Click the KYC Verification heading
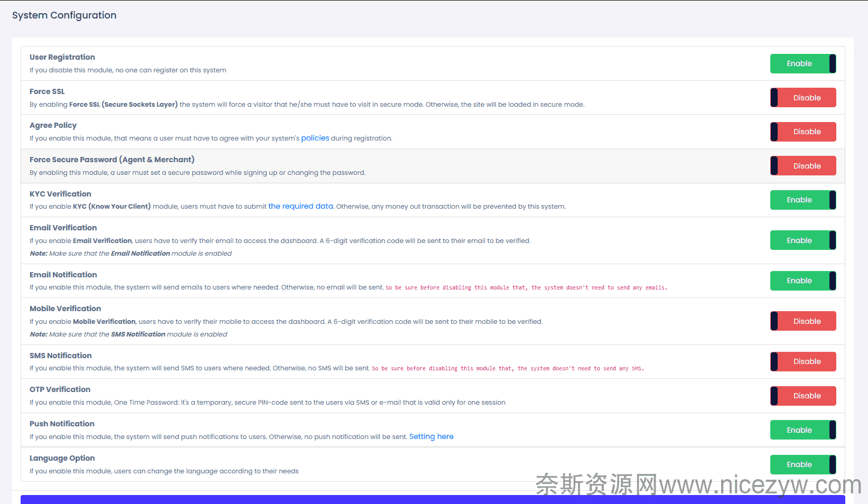The image size is (868, 504). (60, 194)
